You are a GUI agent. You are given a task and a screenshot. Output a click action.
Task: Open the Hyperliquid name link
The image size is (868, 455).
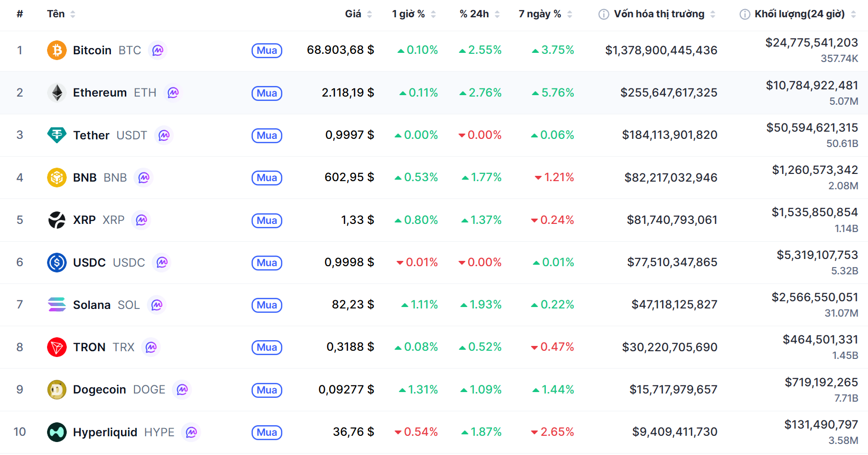point(105,432)
